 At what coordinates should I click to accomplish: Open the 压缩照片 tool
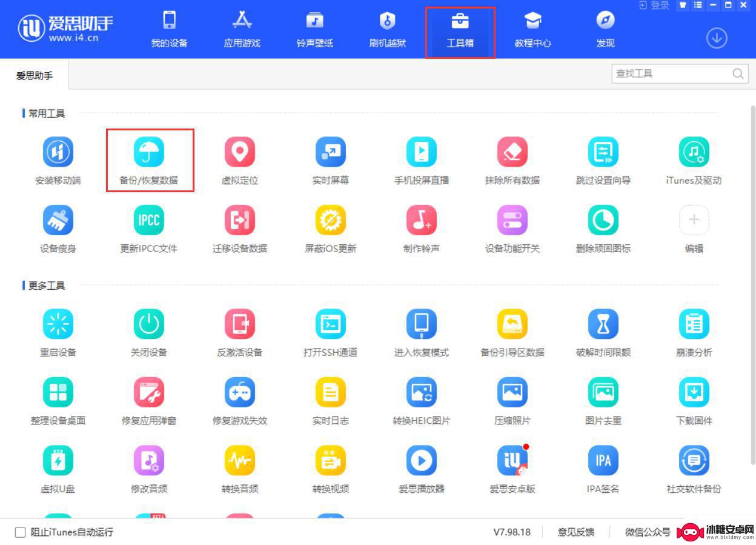pos(512,392)
